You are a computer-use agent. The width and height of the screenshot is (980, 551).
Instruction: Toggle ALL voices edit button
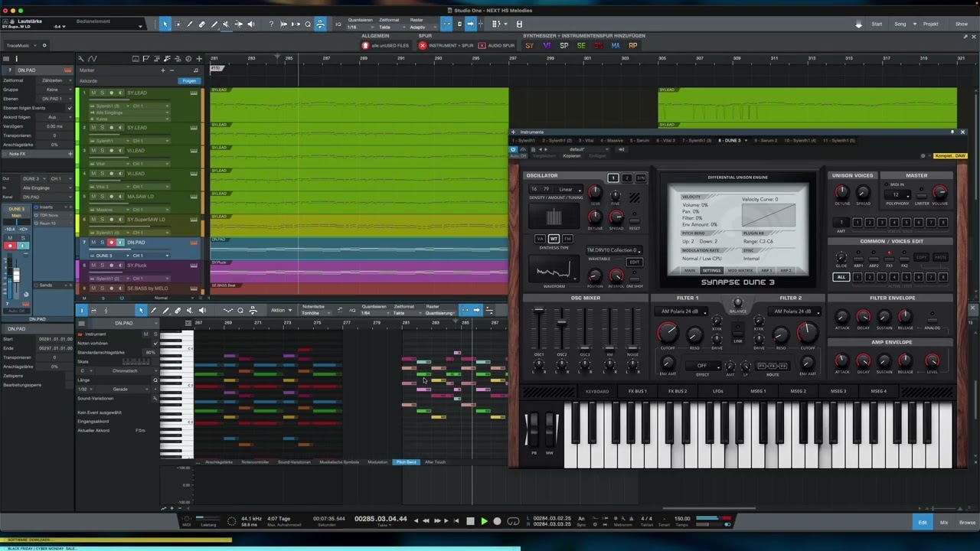(841, 277)
